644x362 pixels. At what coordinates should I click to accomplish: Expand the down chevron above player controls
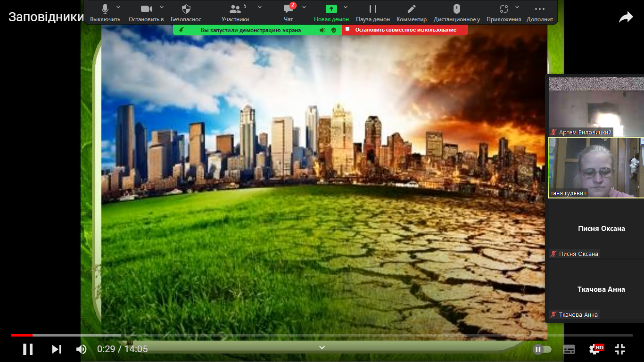point(322,347)
